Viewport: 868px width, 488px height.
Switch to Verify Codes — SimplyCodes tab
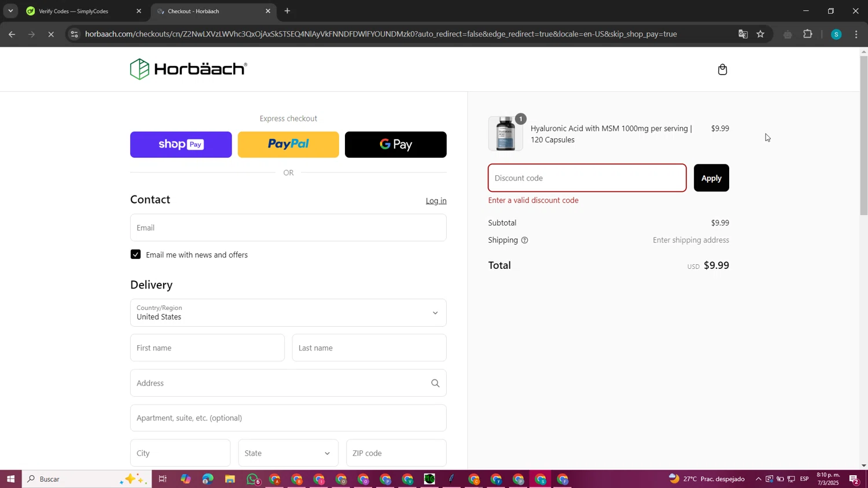point(83,11)
